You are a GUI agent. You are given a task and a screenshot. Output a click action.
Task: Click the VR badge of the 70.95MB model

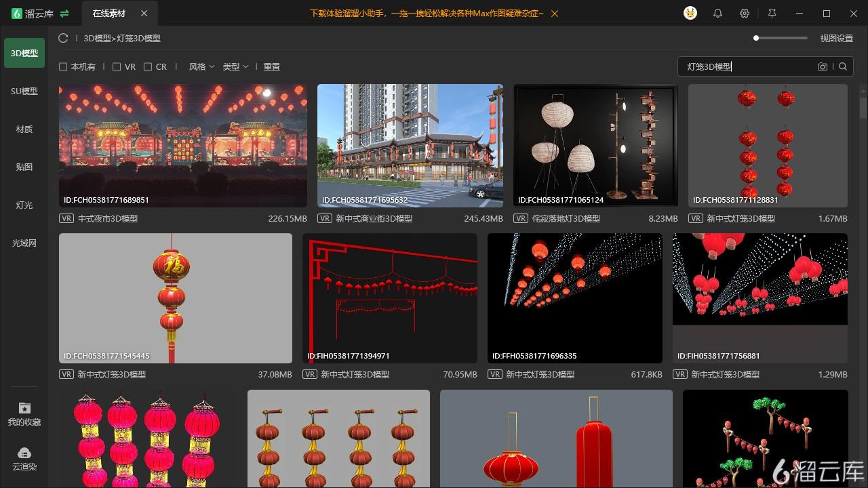click(x=310, y=374)
